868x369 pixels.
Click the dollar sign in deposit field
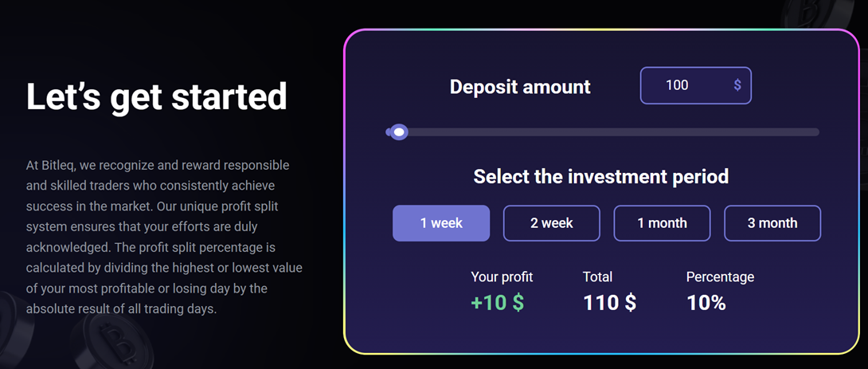pos(737,85)
